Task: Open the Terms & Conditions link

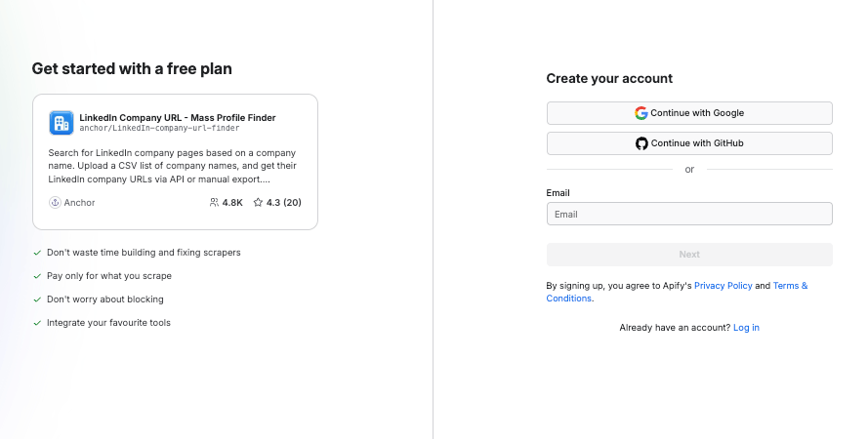Action: [790, 286]
